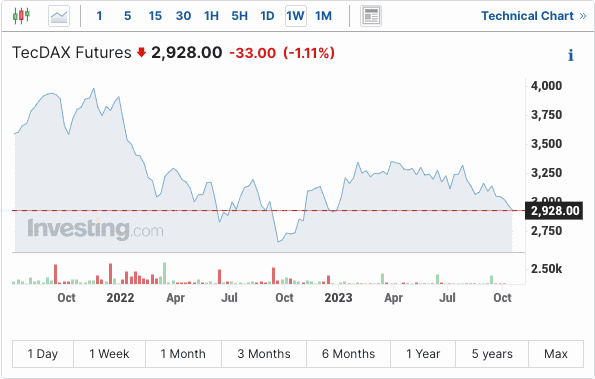Click the red down arrow indicator
Screen dimensions: 595x379
pyautogui.click(x=142, y=52)
